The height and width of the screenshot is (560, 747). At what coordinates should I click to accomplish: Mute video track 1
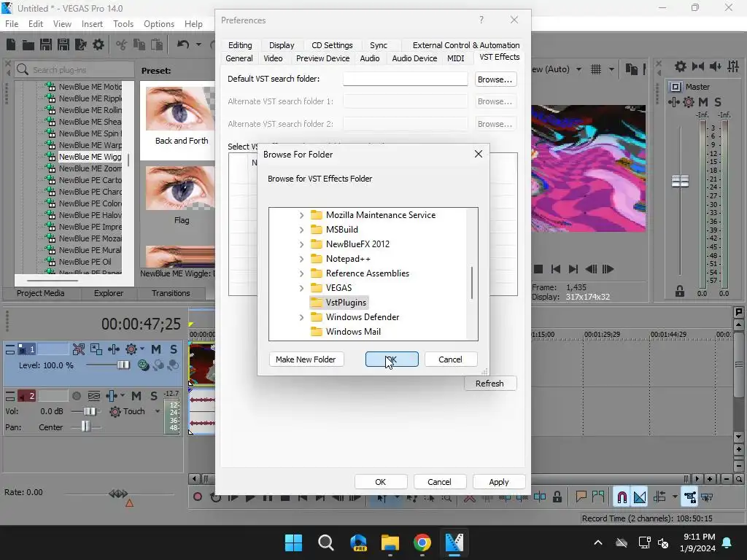point(156,349)
